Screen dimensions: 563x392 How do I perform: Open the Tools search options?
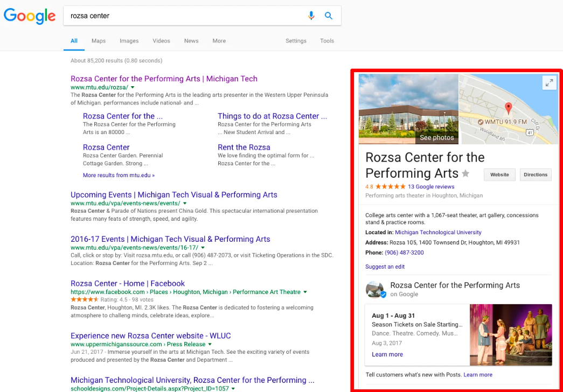[x=327, y=41]
